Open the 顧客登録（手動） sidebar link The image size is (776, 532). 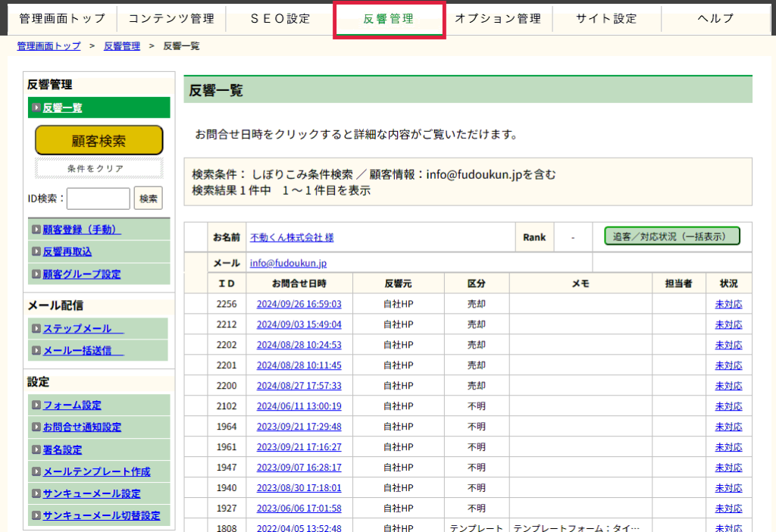point(82,230)
